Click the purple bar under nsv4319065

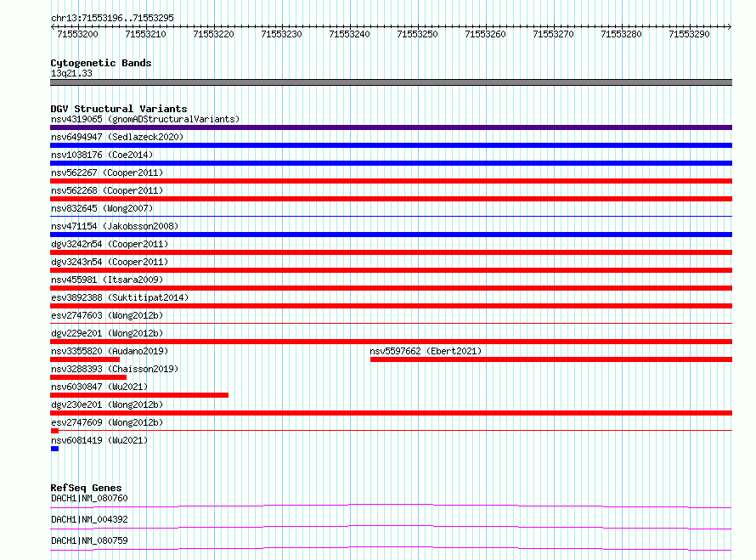click(391, 127)
